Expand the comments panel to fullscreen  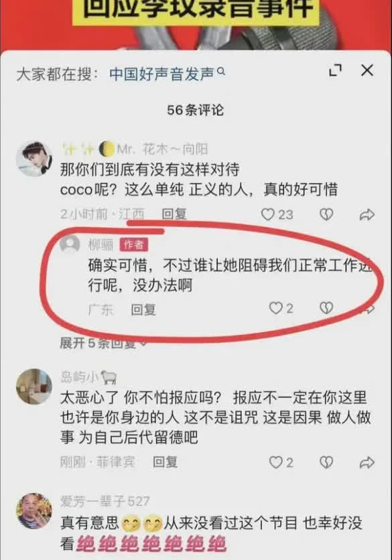[x=335, y=70]
